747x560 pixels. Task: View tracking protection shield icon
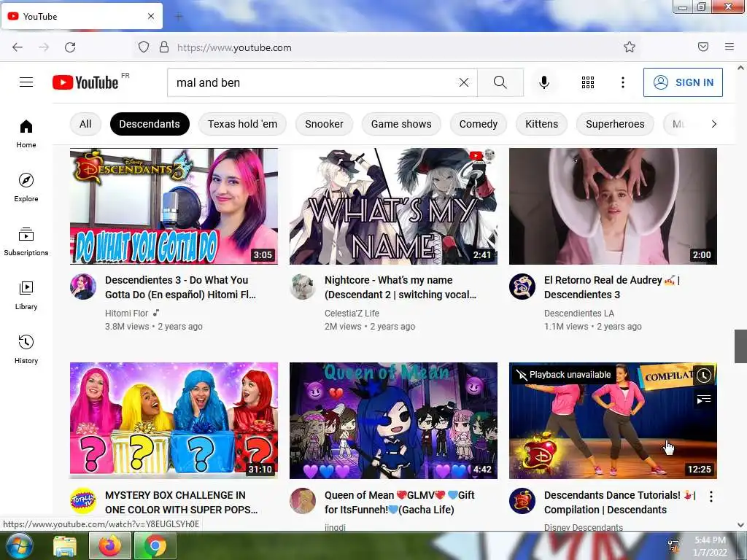click(x=144, y=47)
